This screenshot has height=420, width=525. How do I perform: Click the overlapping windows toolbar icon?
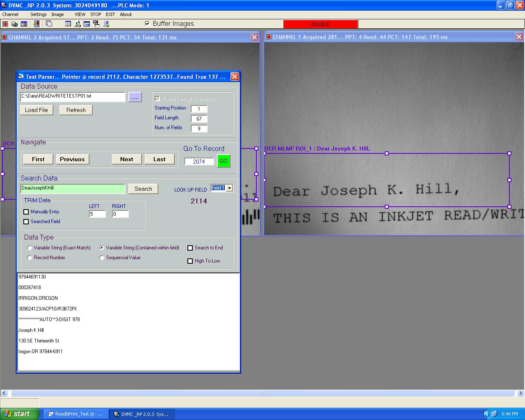[49, 24]
